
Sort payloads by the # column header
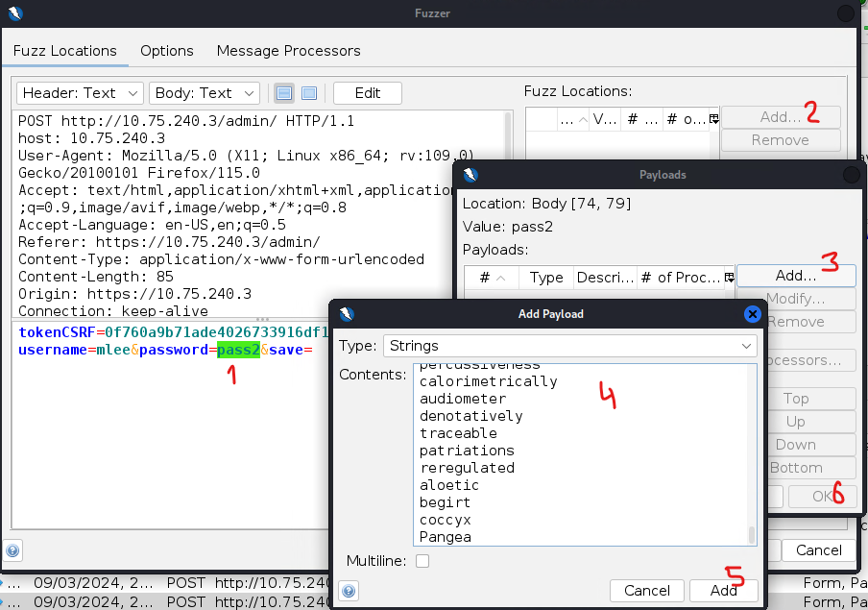pos(492,278)
